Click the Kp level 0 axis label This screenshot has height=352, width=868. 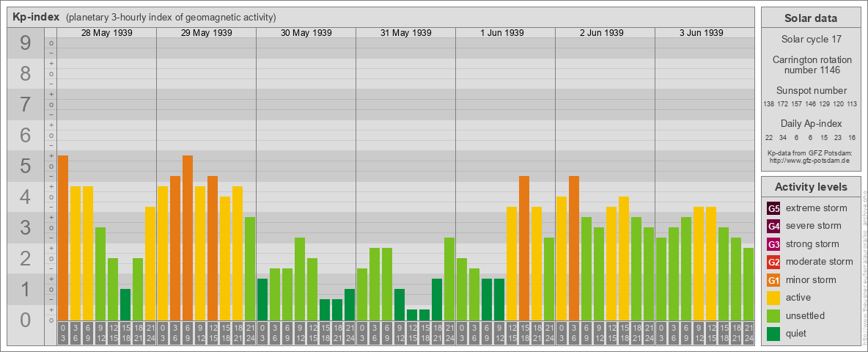click(x=26, y=320)
